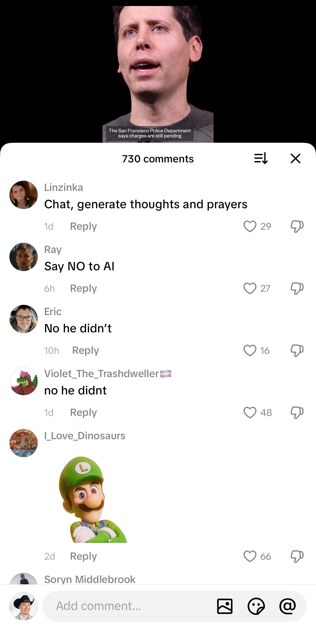Like Violet_The_Trashdweller's comment

click(250, 412)
